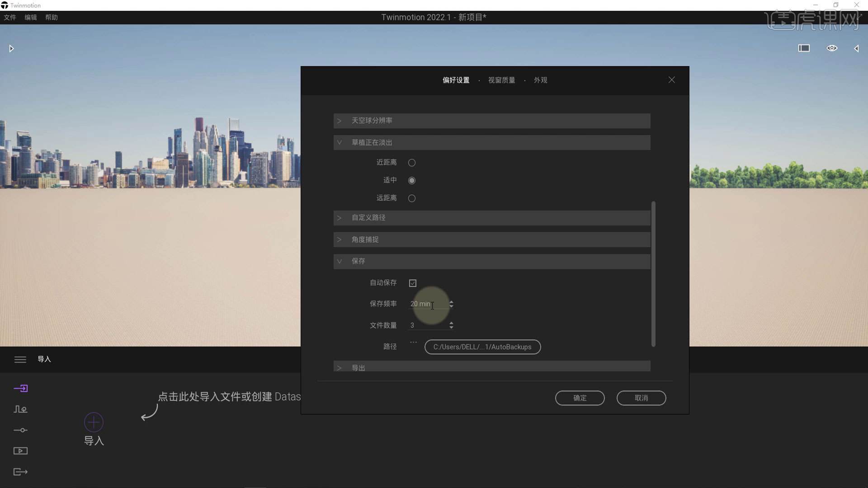Select the Import arrow icon in sidebar

[x=20, y=389]
